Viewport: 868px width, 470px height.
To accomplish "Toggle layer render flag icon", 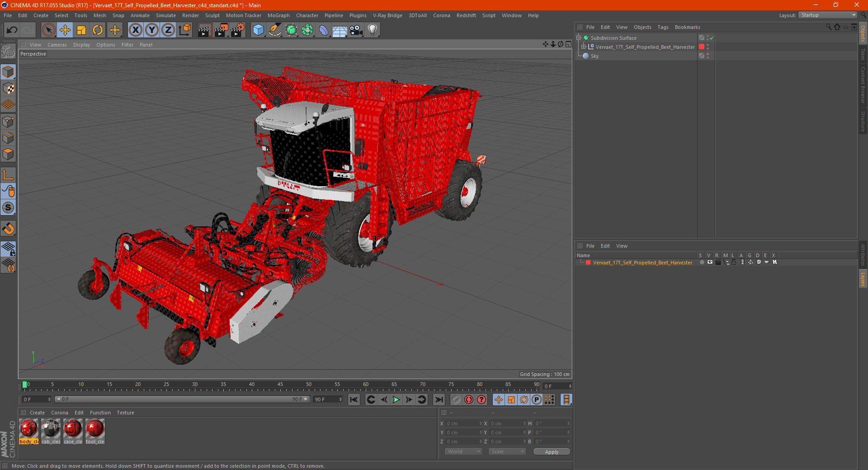I will [x=718, y=262].
